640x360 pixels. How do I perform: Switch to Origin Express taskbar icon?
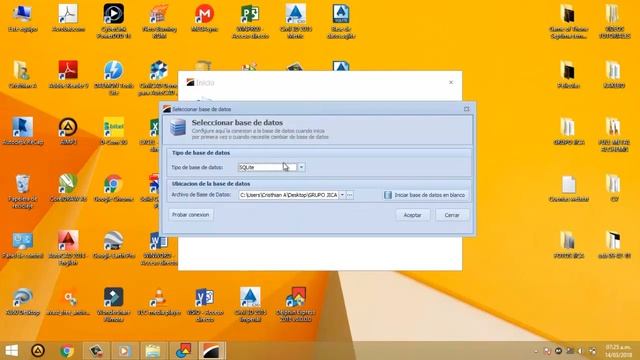pos(183,351)
